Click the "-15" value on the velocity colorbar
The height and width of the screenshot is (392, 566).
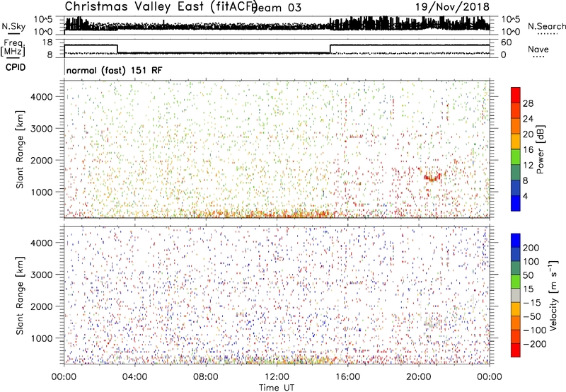(531, 303)
